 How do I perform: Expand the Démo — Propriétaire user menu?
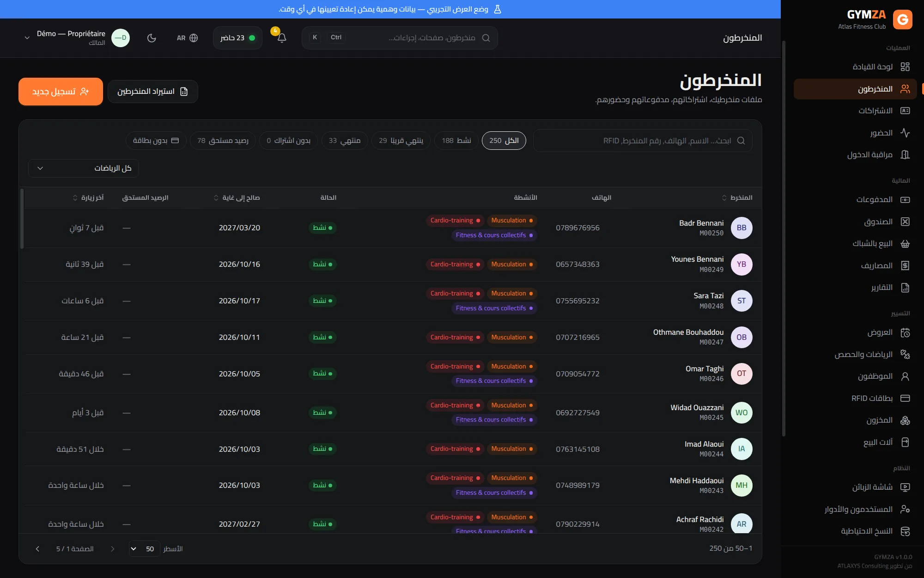pos(76,38)
